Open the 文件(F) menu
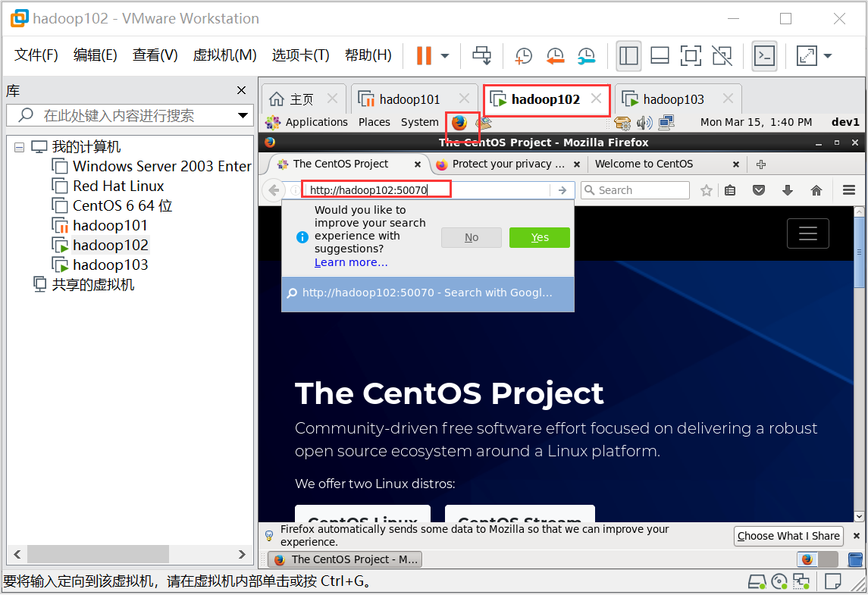The width and height of the screenshot is (868, 595). pos(36,55)
